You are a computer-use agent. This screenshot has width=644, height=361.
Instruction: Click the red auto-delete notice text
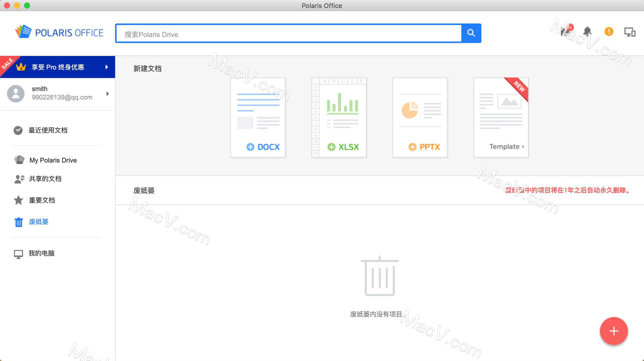tap(569, 190)
